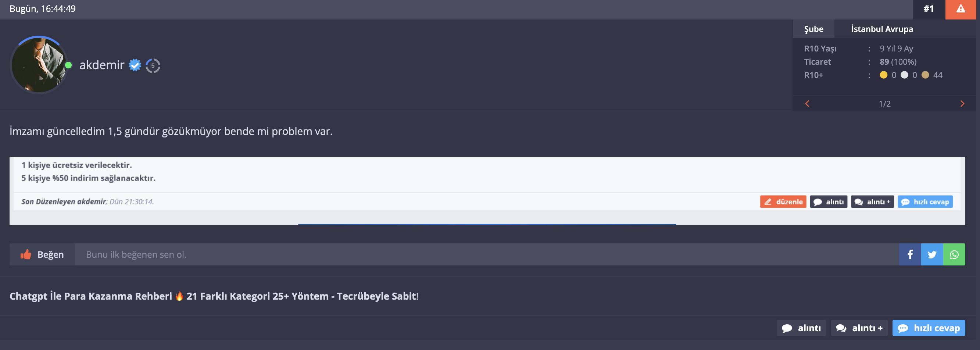Select the Şube tab in user info
980x350 pixels.
[814, 29]
